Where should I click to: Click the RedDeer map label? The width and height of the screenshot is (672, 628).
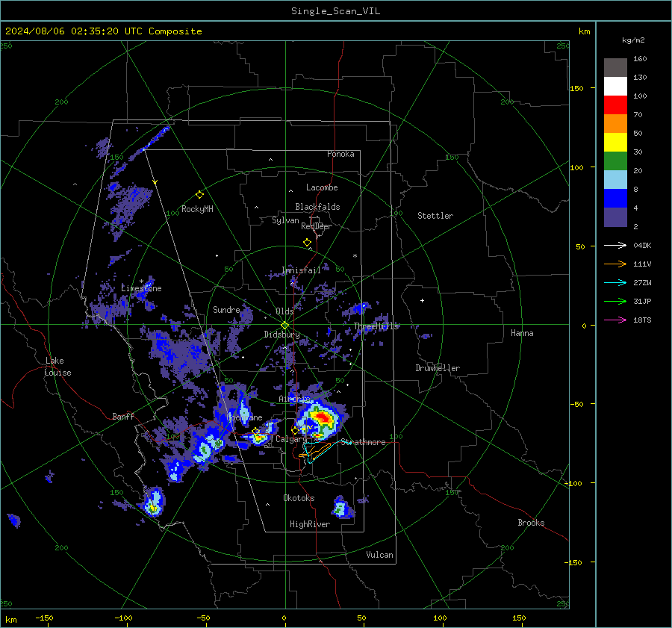pyautogui.click(x=317, y=226)
